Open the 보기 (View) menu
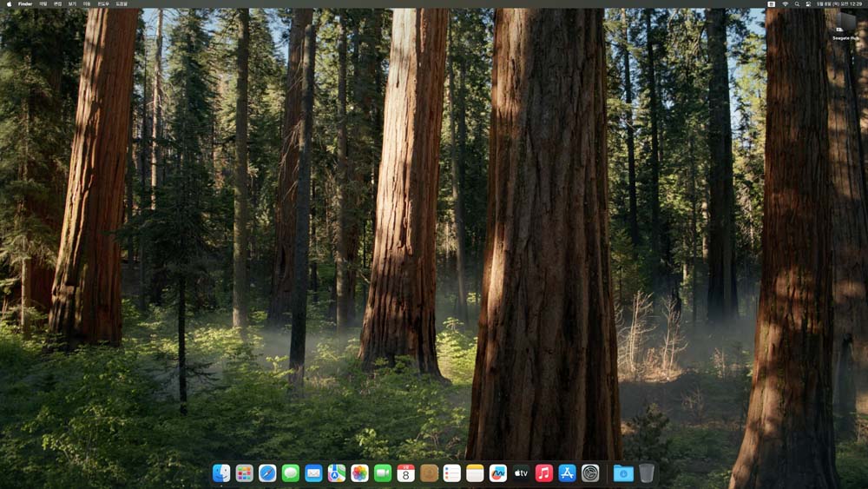 [x=73, y=3]
